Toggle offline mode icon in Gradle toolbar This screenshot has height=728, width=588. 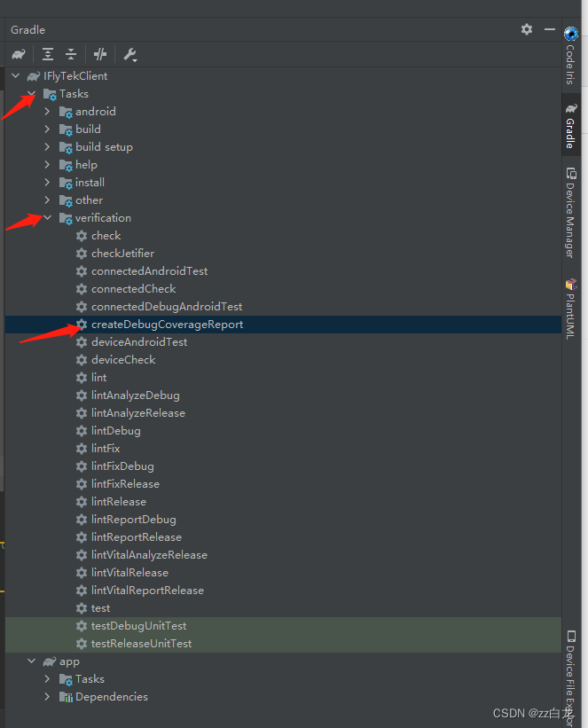coord(100,54)
